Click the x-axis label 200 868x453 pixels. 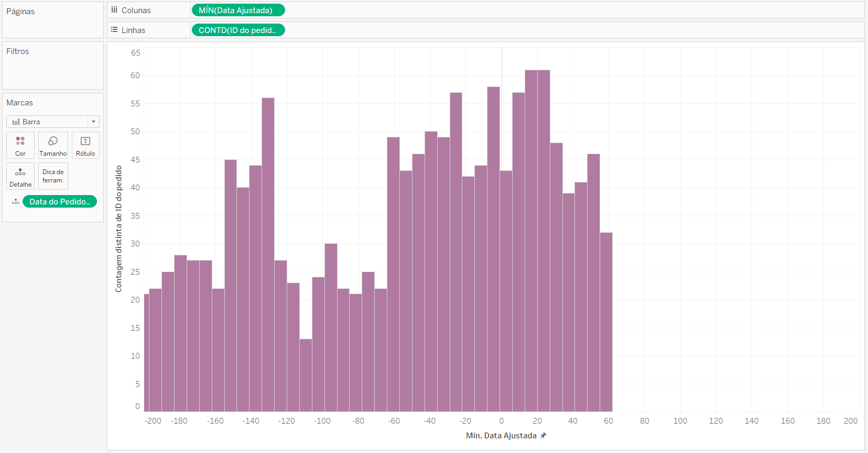click(851, 420)
